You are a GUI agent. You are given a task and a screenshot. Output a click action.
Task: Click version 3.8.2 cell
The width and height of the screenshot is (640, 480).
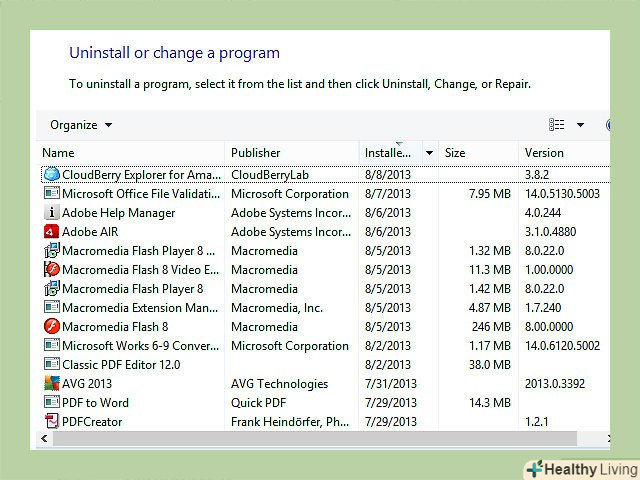(537, 175)
